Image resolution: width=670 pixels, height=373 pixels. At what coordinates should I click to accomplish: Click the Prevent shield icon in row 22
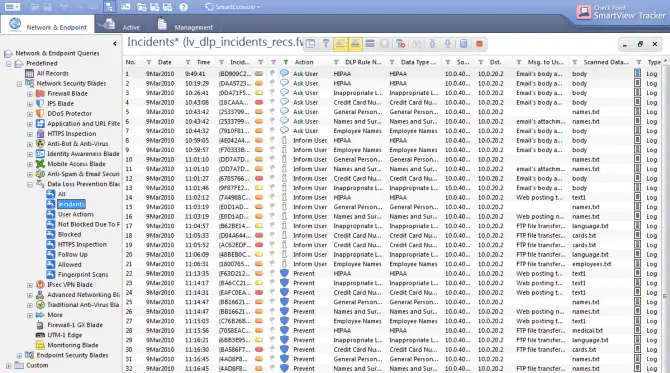pos(284,273)
